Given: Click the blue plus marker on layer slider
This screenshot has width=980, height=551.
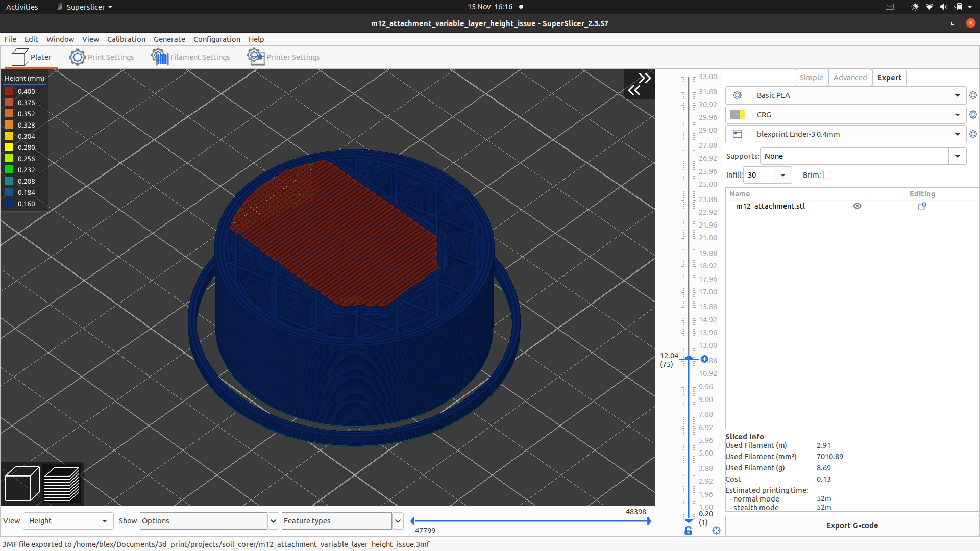Looking at the screenshot, I should (704, 359).
